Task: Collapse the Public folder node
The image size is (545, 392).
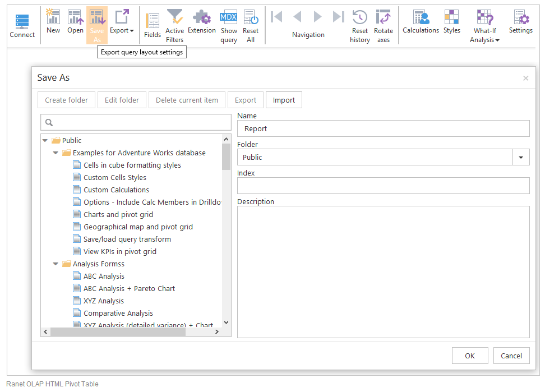Action: (45, 140)
